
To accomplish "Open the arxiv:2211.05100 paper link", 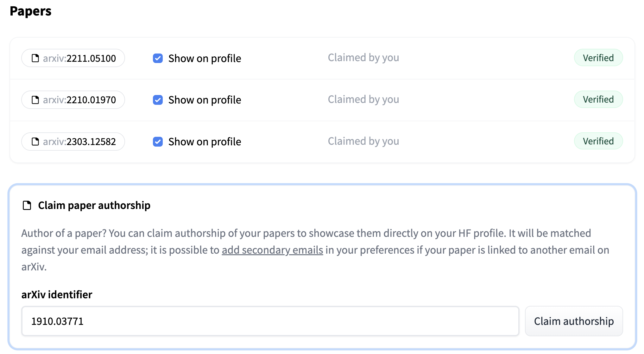I will coord(79,58).
